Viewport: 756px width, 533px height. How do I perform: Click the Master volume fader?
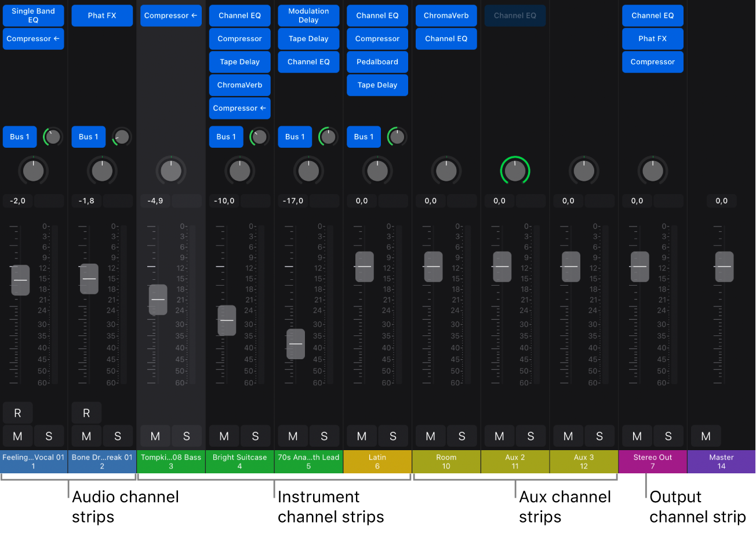(x=724, y=266)
